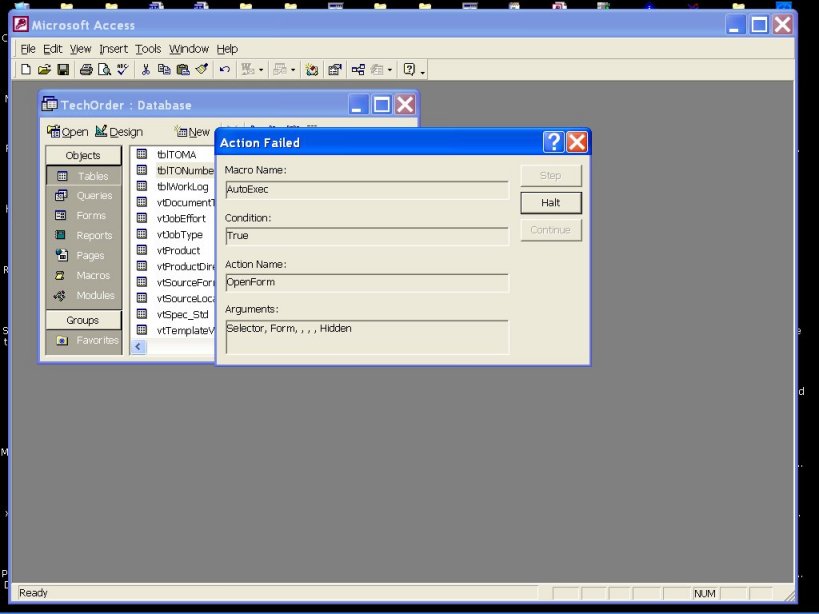This screenshot has height=614, width=819.
Task: Open the Help menu
Action: [227, 49]
